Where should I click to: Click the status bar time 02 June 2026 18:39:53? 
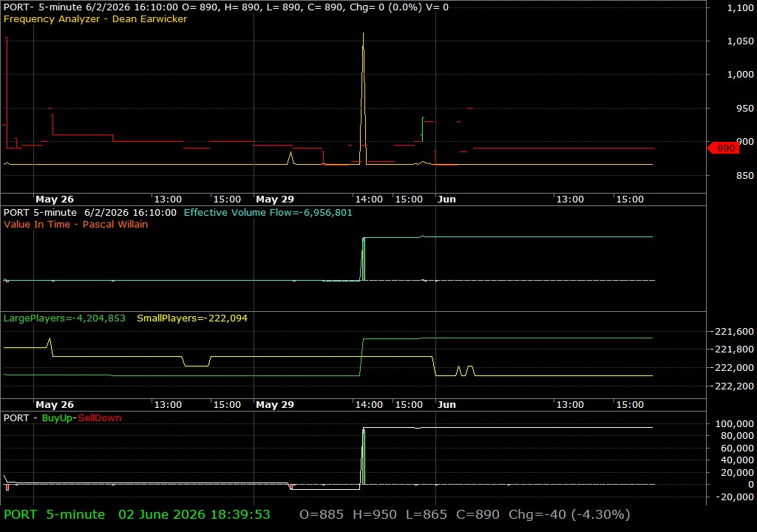tap(194, 514)
